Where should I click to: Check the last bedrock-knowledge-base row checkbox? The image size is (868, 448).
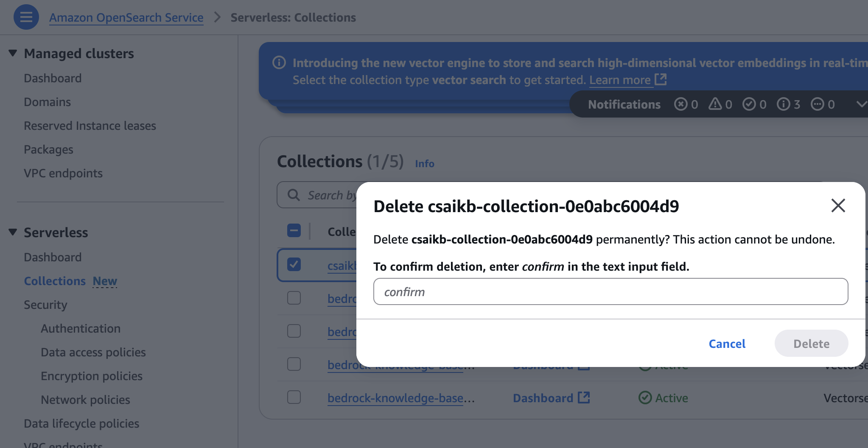[x=294, y=398]
